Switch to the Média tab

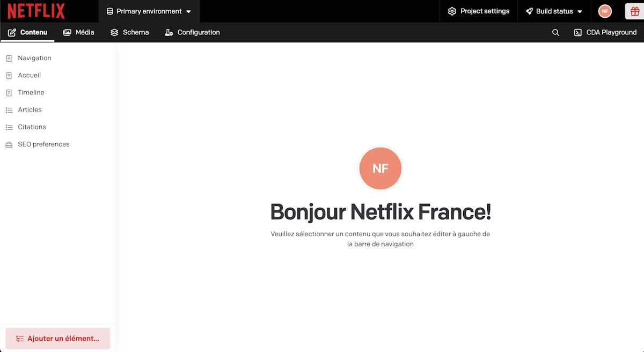click(78, 32)
